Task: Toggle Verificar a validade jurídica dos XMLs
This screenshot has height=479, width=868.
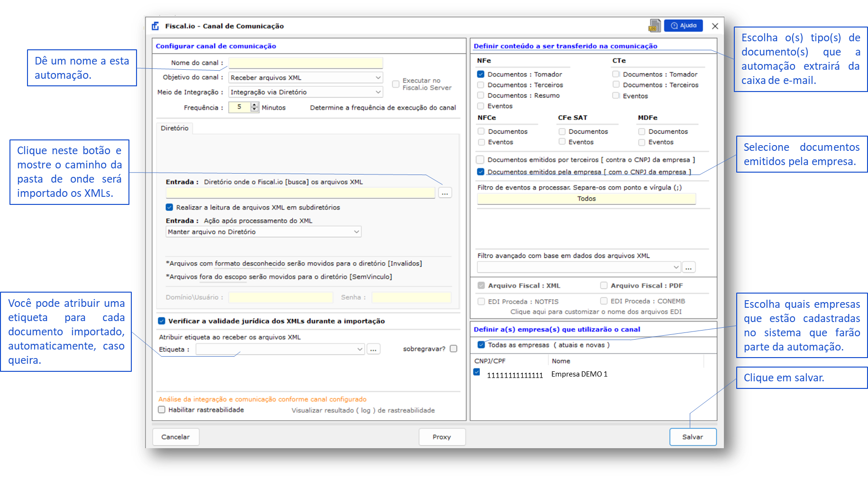Action: pyautogui.click(x=162, y=321)
